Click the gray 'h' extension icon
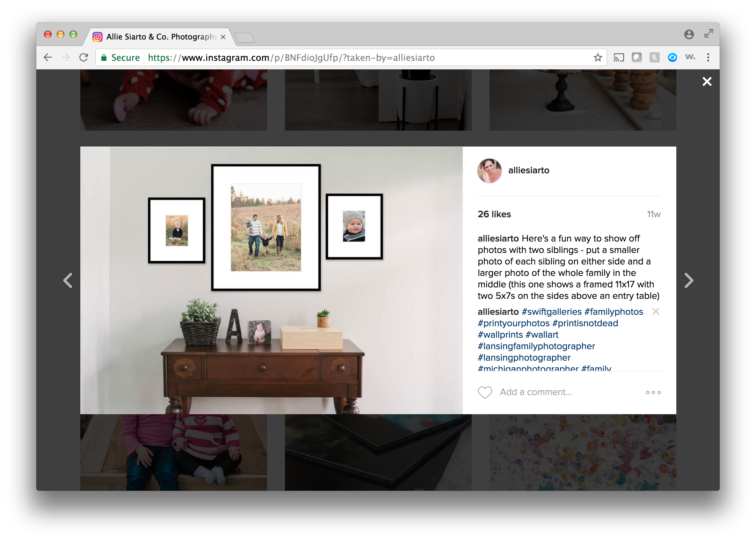Screen dimensions: 756x541 654,58
